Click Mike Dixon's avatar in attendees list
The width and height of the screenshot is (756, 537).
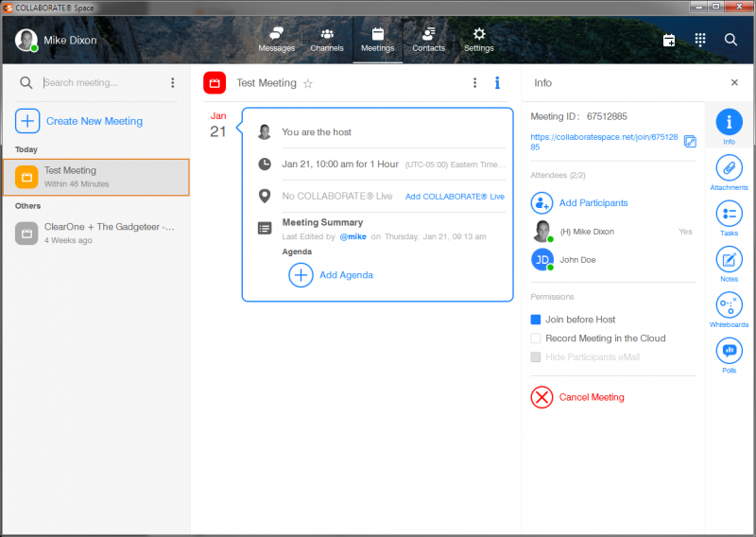(x=542, y=231)
